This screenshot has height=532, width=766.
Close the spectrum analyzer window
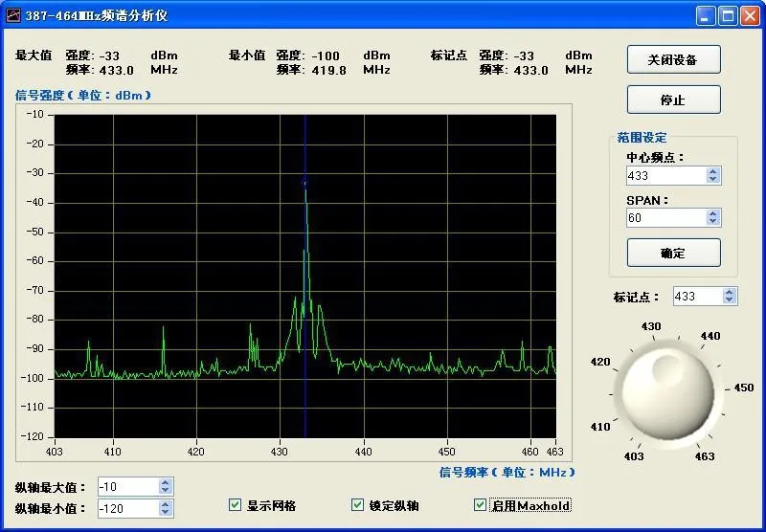tap(750, 15)
